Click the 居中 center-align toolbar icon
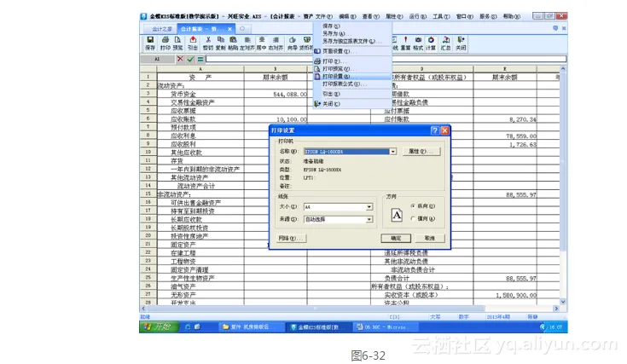This screenshot has height=364, width=627. 262,43
